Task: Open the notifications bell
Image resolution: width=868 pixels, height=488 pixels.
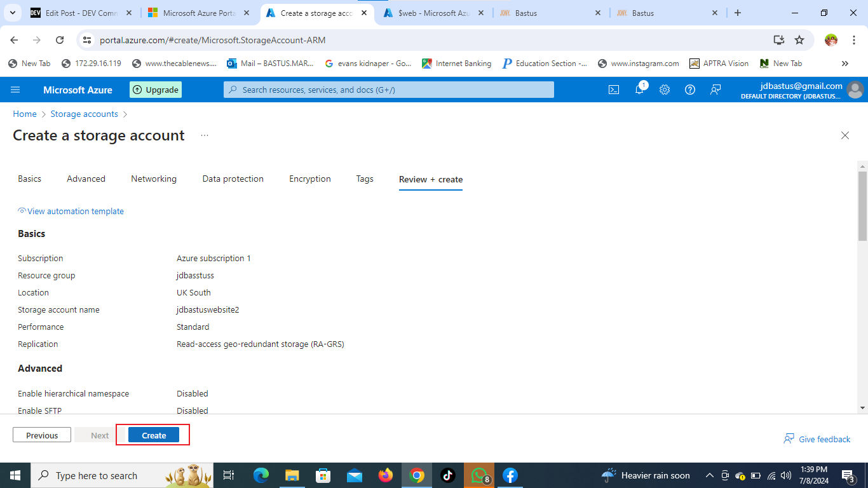Action: coord(640,90)
